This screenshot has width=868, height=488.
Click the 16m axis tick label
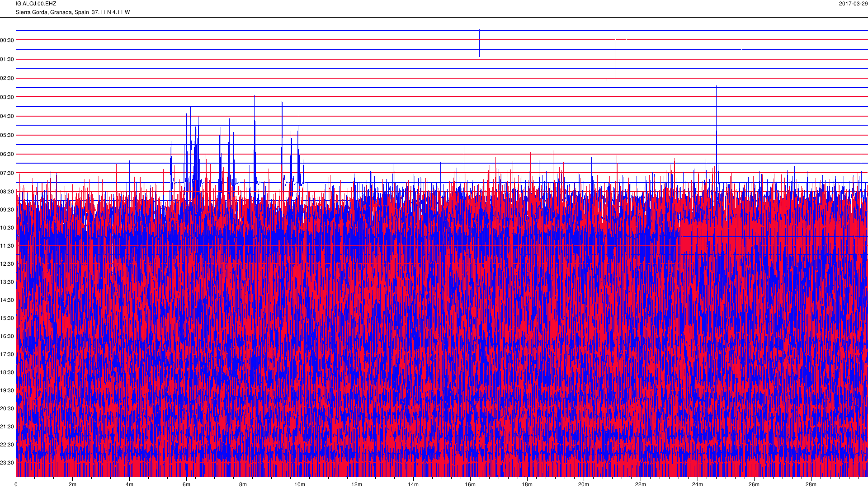click(470, 484)
